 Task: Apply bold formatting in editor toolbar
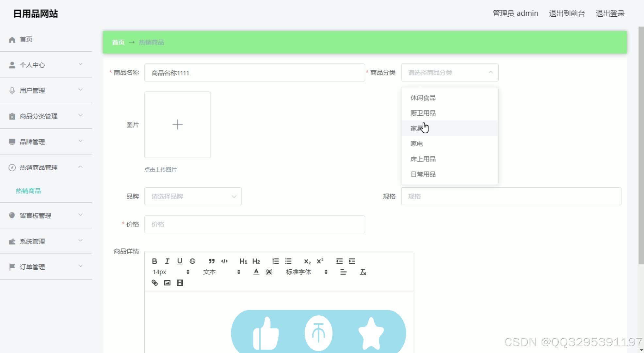click(154, 261)
